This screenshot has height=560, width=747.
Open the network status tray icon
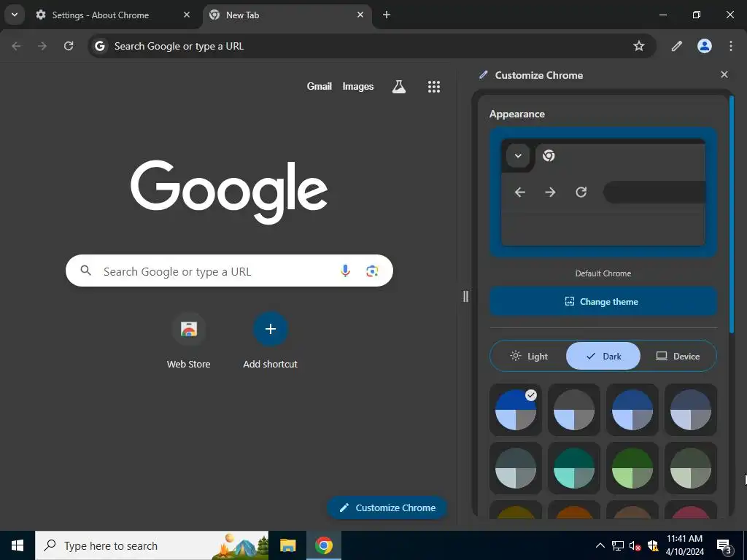[x=618, y=545]
